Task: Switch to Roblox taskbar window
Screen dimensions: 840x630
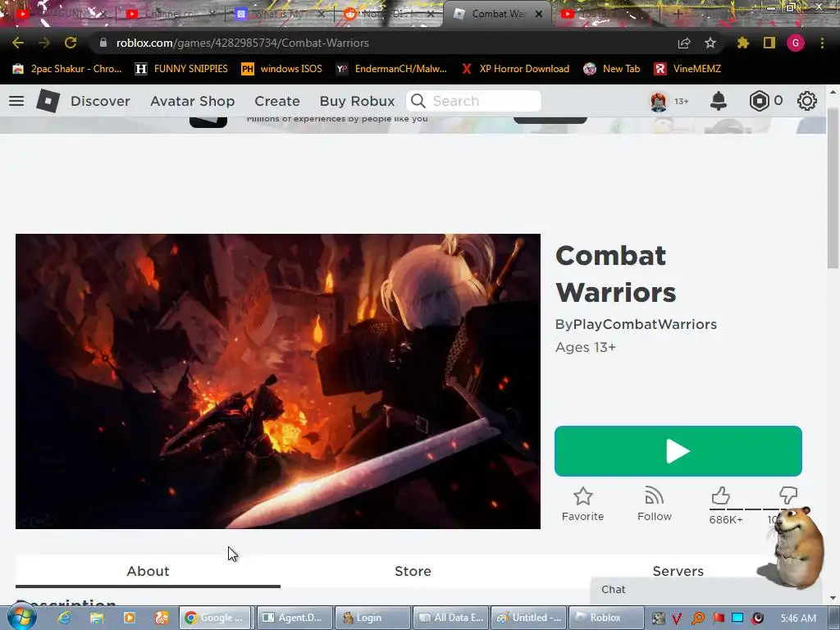Action: click(606, 618)
